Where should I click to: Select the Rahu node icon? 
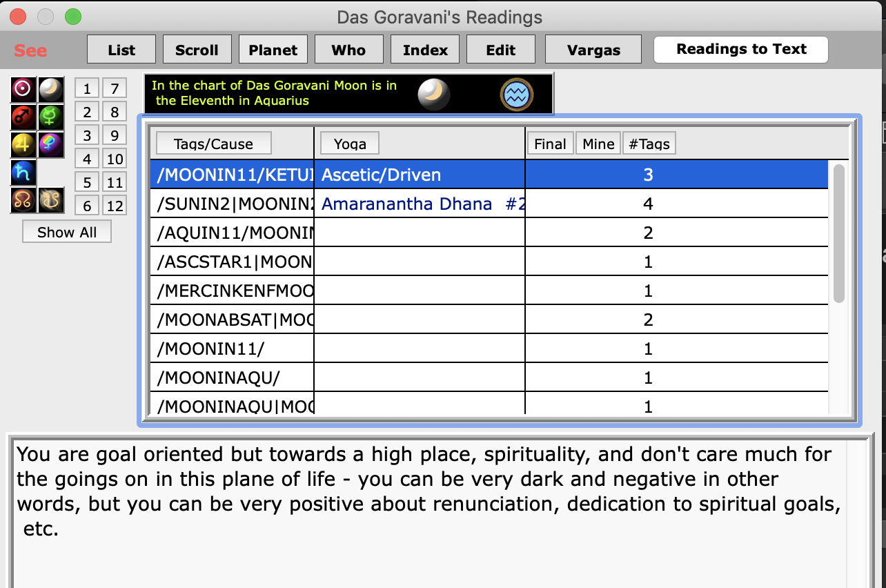(23, 201)
